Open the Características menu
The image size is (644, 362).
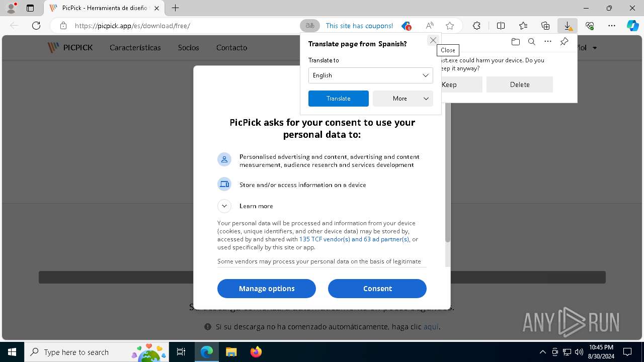coord(135,47)
